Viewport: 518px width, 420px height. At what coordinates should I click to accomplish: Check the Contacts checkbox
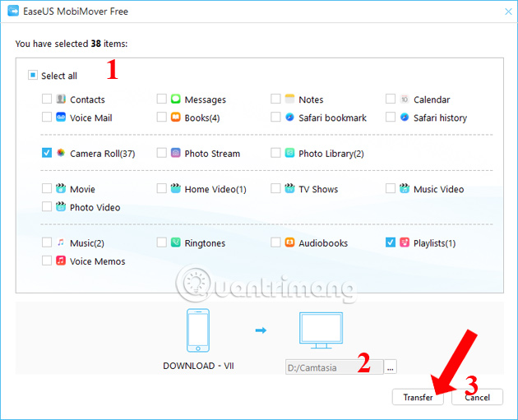47,99
